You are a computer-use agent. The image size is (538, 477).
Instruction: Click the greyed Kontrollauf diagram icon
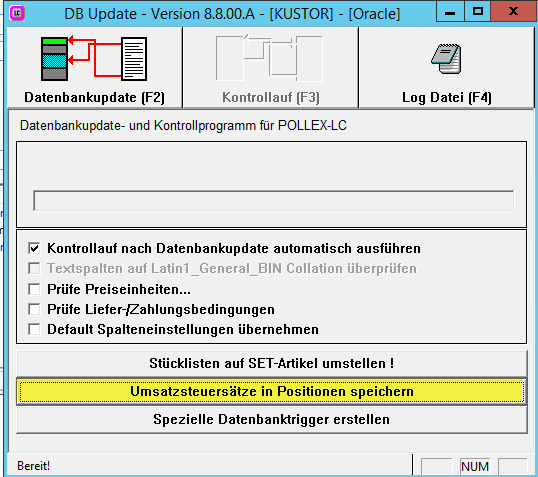[x=270, y=58]
